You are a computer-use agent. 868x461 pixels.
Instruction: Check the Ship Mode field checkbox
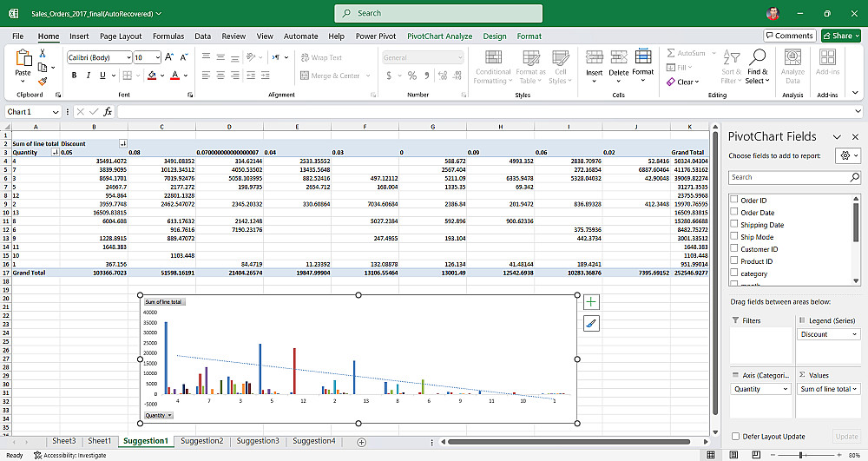[734, 236]
